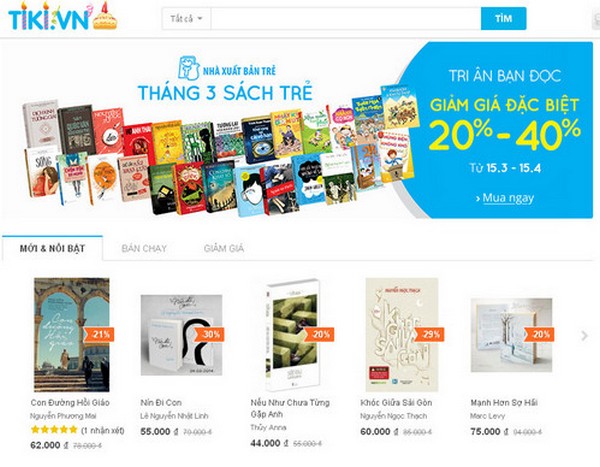This screenshot has height=467, width=600.
Task: Click the -30% discount badge
Action: (209, 334)
